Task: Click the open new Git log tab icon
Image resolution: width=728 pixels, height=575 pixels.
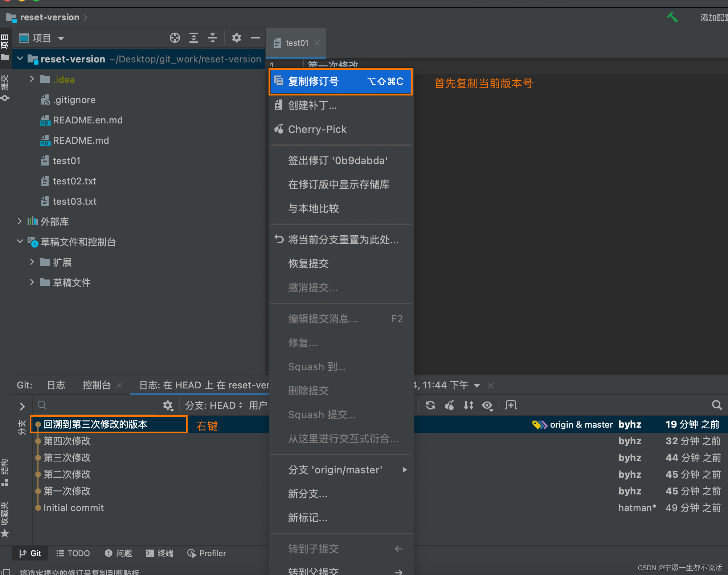Action: pyautogui.click(x=511, y=405)
